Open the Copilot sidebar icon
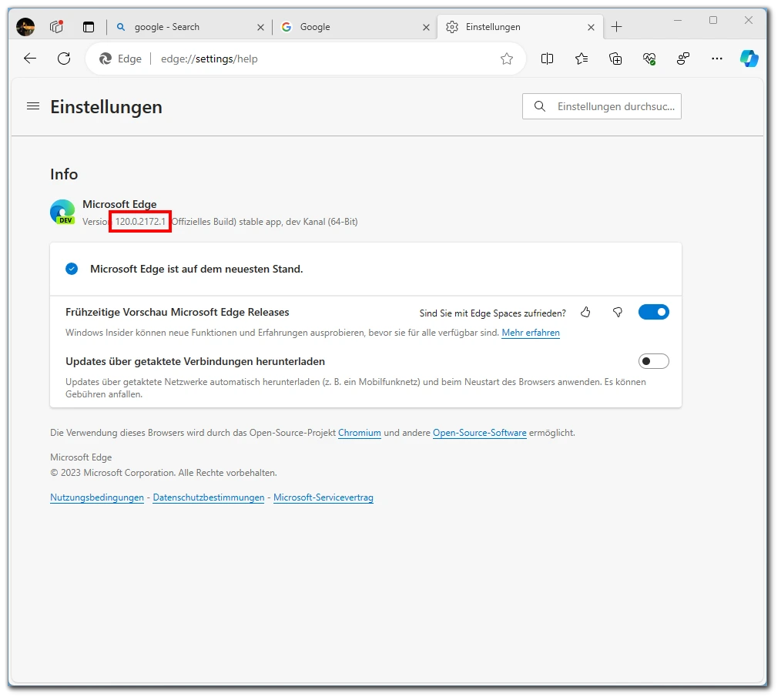This screenshot has width=781, height=700. 749,59
